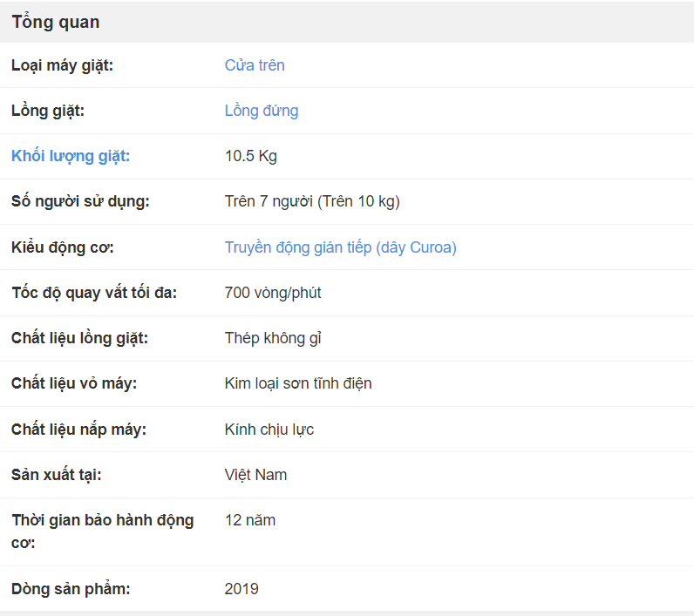Screen dimensions: 694x616
Task: Click the Sản xuất tại label
Action: click(56, 475)
